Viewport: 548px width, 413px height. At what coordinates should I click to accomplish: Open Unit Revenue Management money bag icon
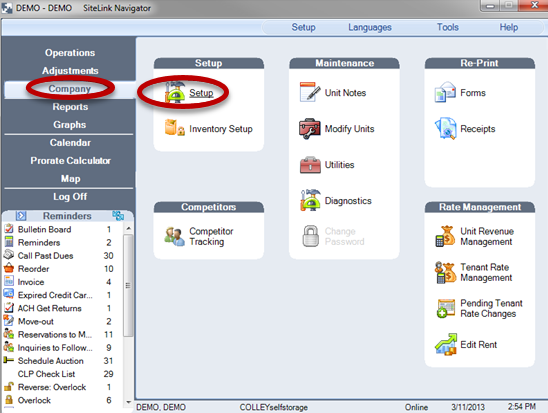tap(446, 236)
